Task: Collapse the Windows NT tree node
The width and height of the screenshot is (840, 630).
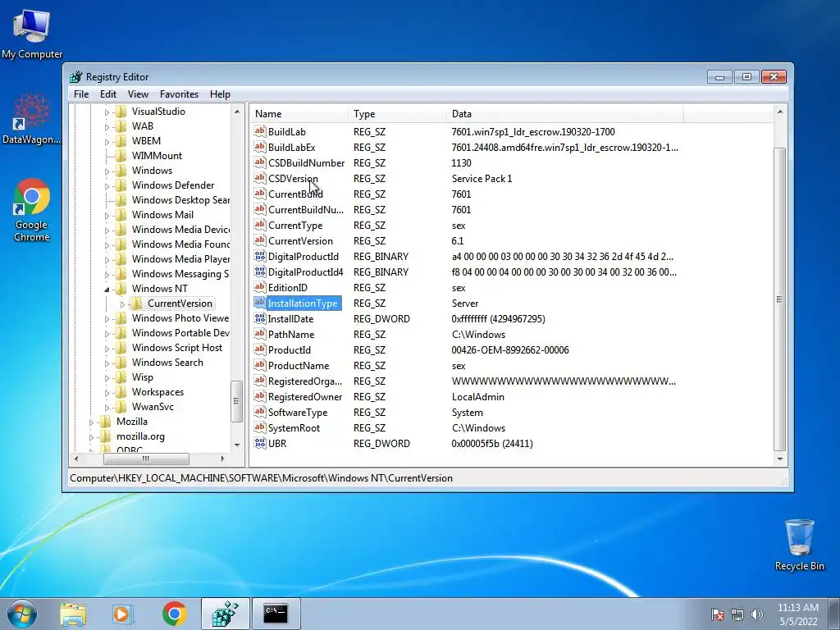Action: coord(107,290)
